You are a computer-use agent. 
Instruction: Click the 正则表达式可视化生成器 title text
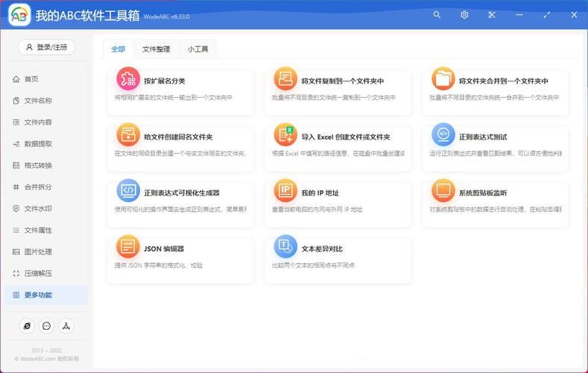click(182, 192)
